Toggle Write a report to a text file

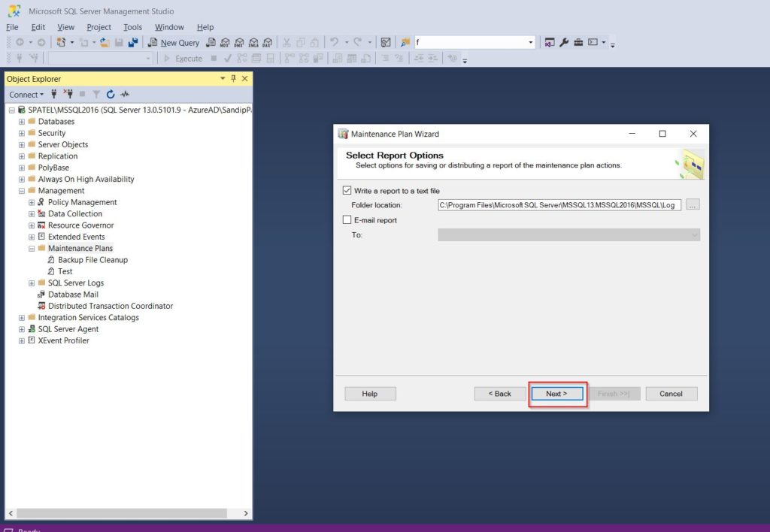(347, 190)
